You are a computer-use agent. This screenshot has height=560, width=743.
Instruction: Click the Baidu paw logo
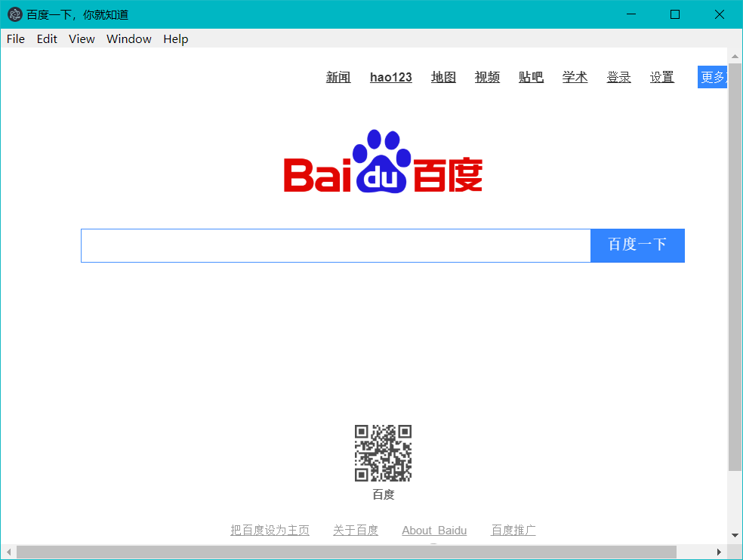[383, 162]
